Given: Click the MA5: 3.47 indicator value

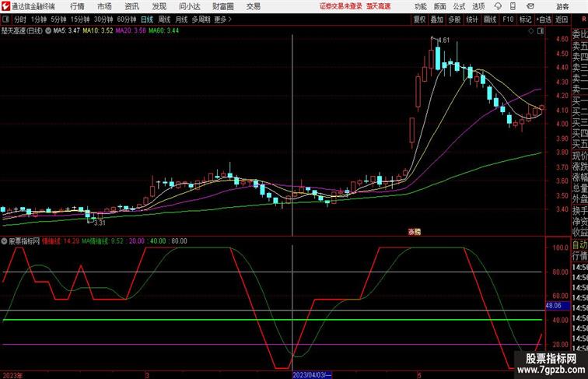Looking at the screenshot, I should pyautogui.click(x=66, y=31).
